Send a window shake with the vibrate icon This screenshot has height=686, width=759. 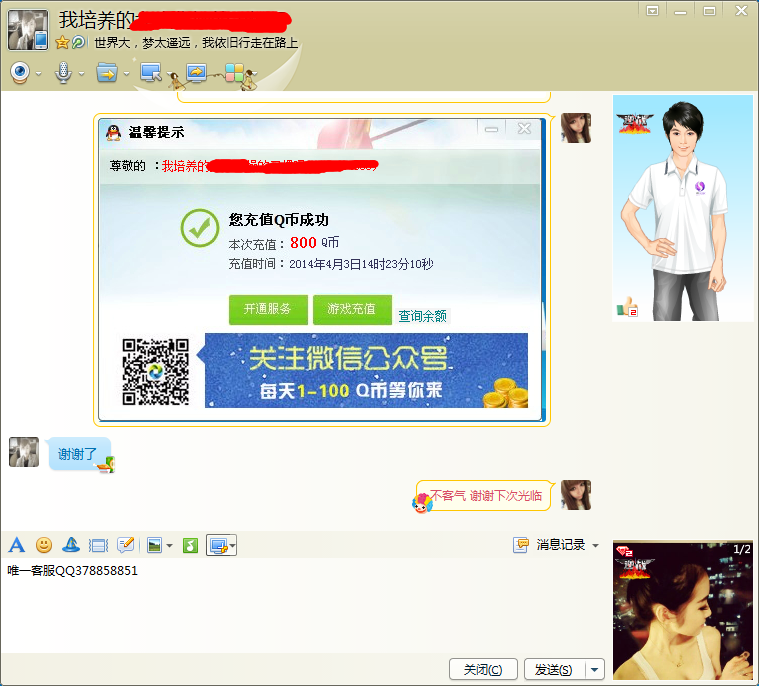(x=99, y=546)
